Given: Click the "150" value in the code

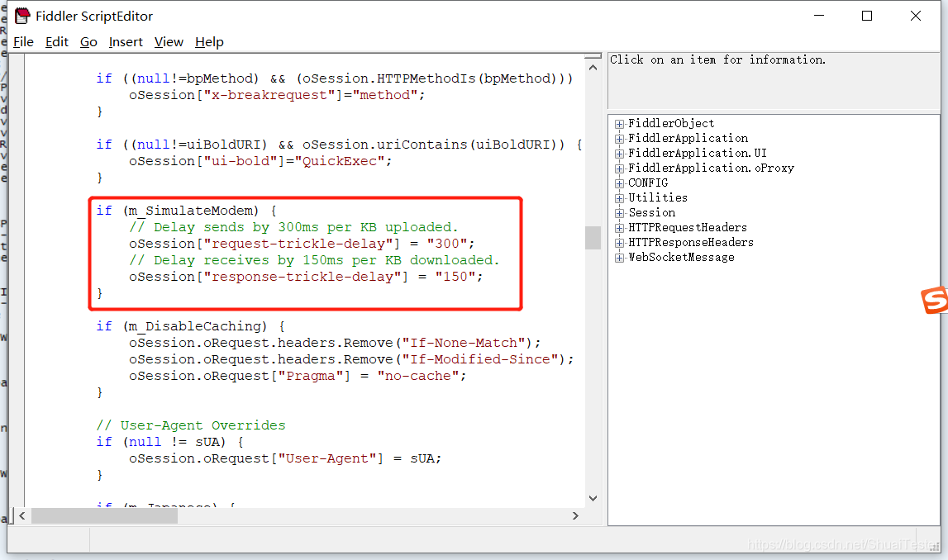Looking at the screenshot, I should pyautogui.click(x=455, y=277).
